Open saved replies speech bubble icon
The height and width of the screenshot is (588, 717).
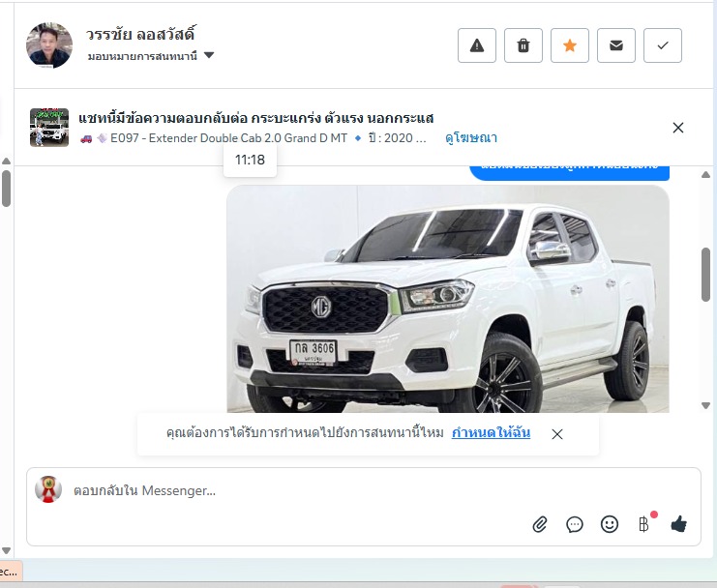pyautogui.click(x=575, y=524)
